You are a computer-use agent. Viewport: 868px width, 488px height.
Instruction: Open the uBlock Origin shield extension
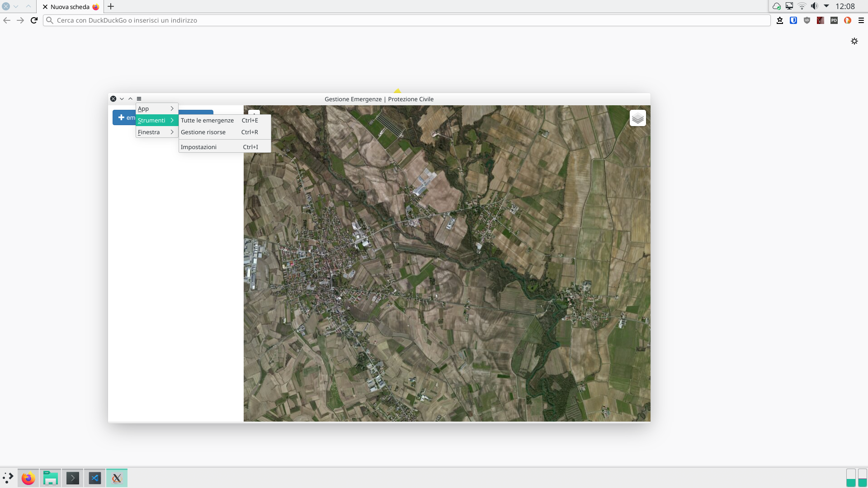click(807, 20)
